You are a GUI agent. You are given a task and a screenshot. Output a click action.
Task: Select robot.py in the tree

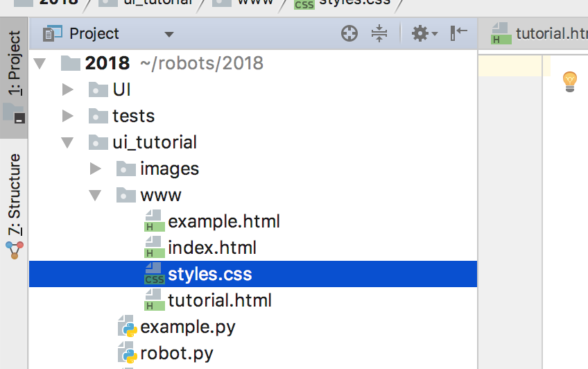point(177,353)
